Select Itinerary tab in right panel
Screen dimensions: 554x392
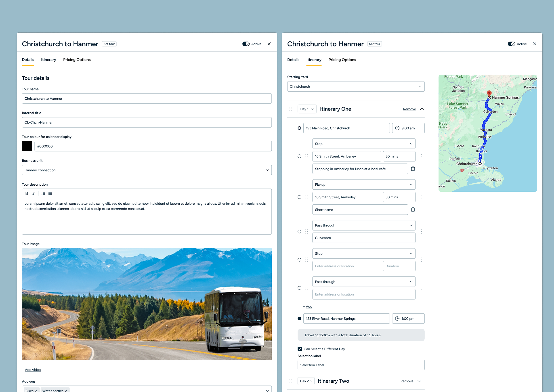(x=314, y=60)
